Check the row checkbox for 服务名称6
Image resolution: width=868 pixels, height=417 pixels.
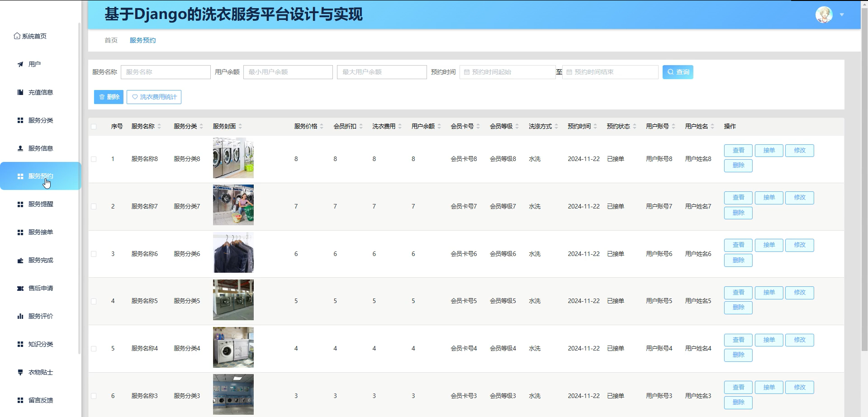pos(94,254)
